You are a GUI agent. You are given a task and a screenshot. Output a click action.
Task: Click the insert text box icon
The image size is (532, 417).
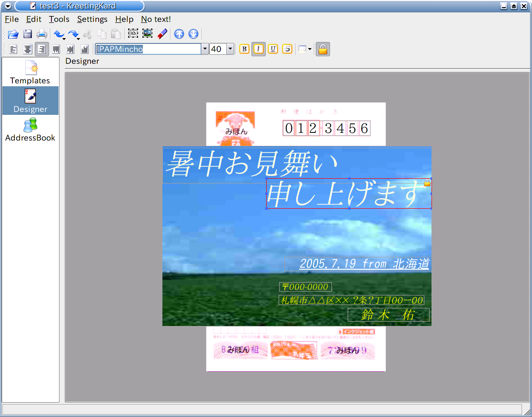tap(133, 34)
